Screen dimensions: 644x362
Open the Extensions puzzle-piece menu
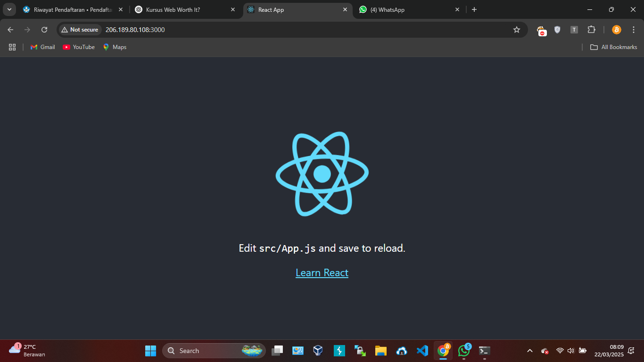tap(591, 30)
